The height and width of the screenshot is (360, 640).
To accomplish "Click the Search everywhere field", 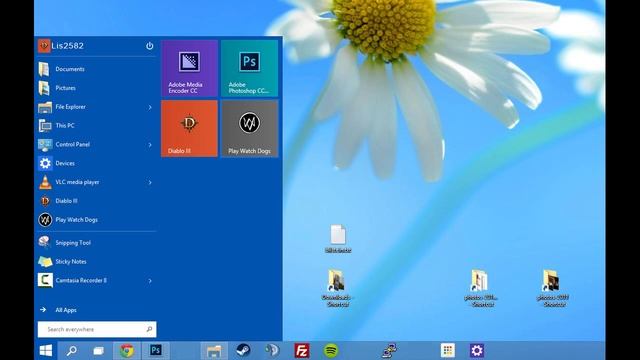I will coord(97,329).
